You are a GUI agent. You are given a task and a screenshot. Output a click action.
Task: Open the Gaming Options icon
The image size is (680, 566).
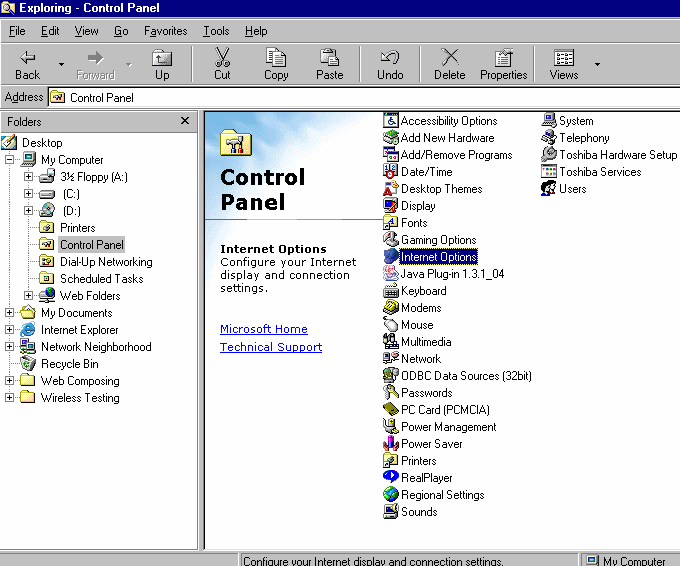390,239
